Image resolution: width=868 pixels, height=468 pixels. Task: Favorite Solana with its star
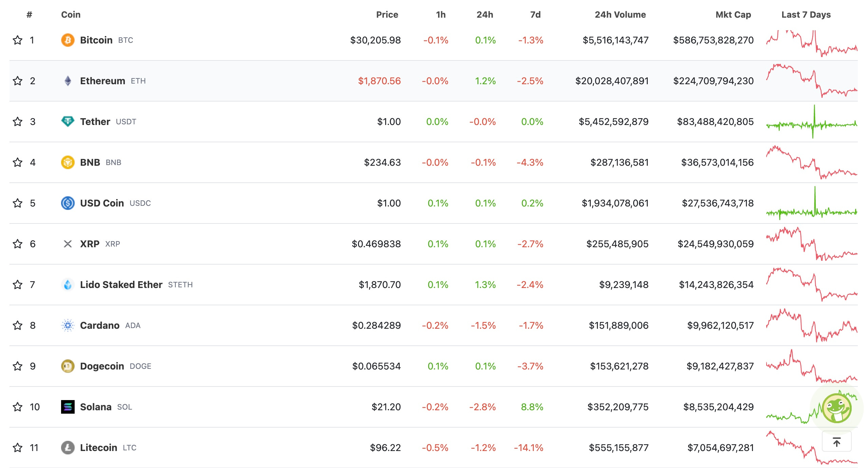[18, 407]
